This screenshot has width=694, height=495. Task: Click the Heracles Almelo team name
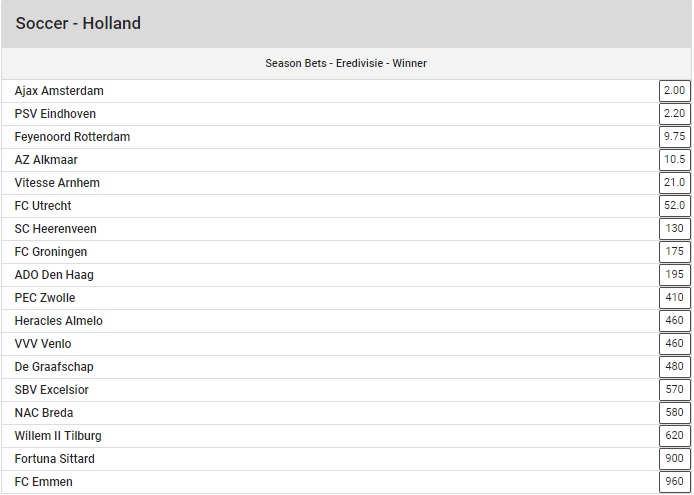[x=58, y=321]
